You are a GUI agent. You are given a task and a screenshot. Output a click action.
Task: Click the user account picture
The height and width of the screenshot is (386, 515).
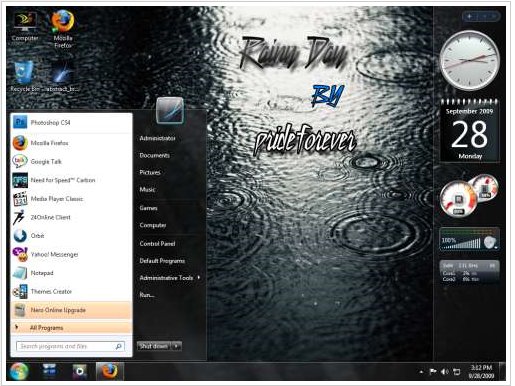(170, 110)
